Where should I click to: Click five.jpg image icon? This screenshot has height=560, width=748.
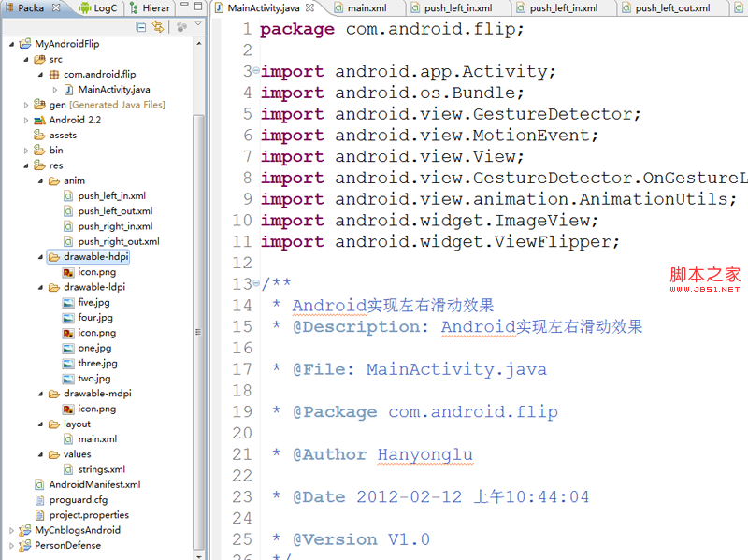68,303
